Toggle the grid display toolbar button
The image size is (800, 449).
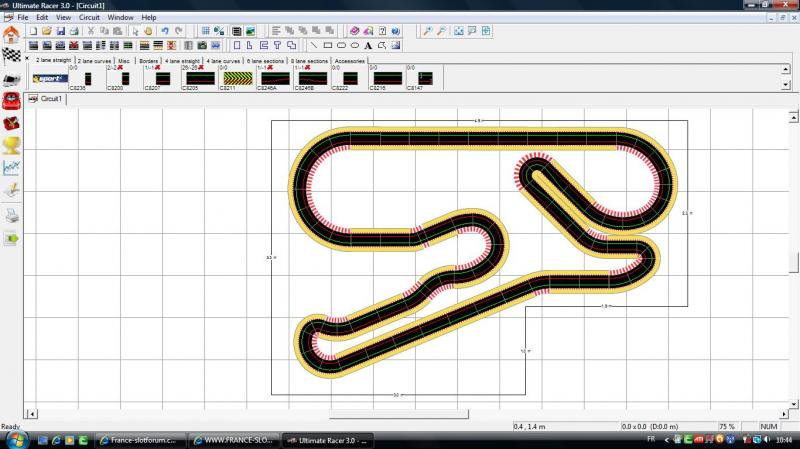205,31
